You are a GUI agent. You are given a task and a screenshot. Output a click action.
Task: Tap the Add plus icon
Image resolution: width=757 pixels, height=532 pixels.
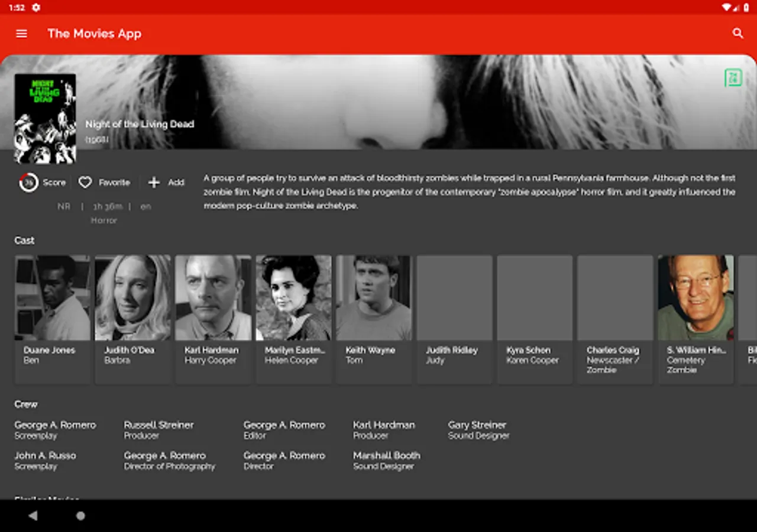click(x=153, y=182)
